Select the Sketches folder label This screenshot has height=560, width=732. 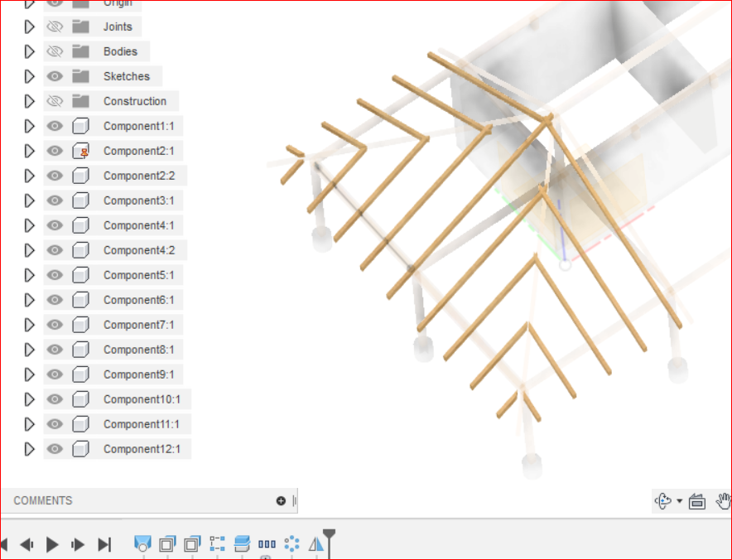point(127,76)
